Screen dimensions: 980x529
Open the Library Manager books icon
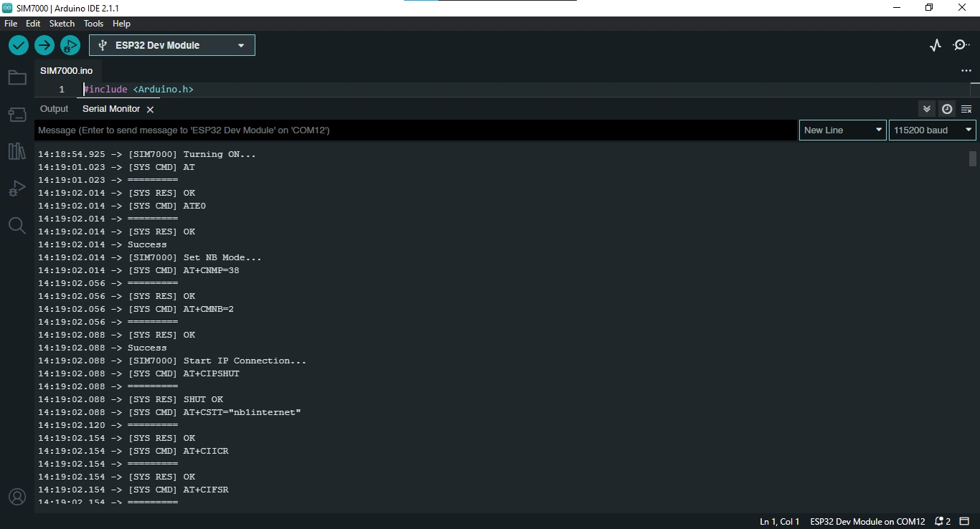pyautogui.click(x=17, y=151)
